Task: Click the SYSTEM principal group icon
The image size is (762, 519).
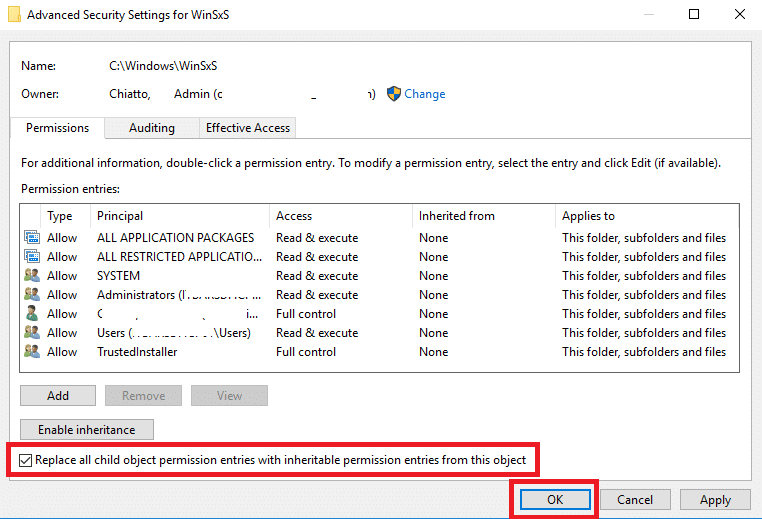Action: (x=32, y=276)
